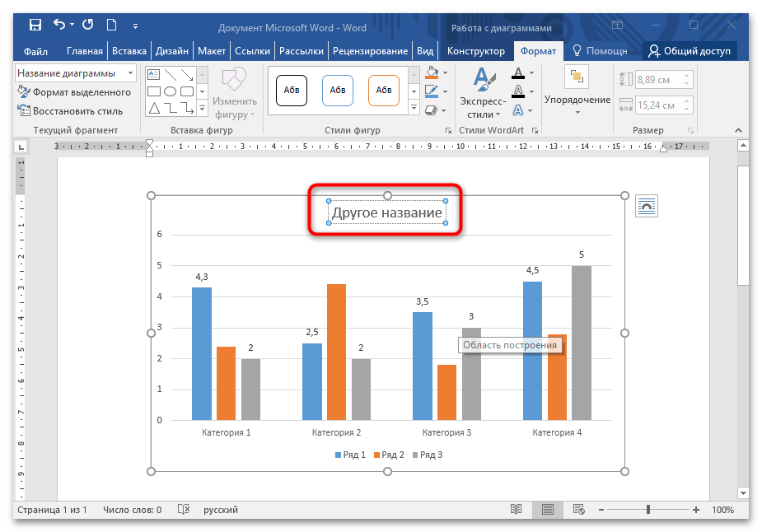Screen dimensions: 762x532
Task: Open the Конструктор chart tools tab
Action: 476,51
